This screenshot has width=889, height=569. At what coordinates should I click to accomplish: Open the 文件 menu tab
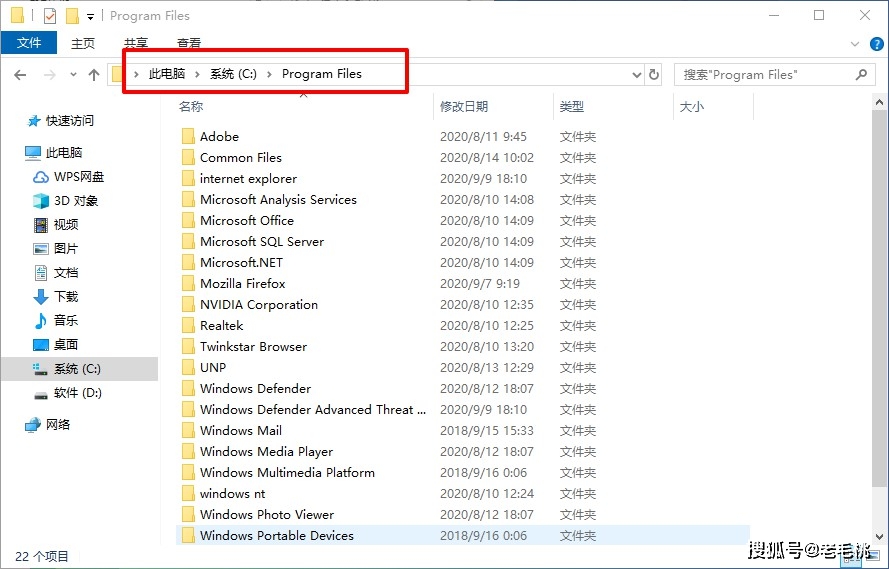coord(29,43)
